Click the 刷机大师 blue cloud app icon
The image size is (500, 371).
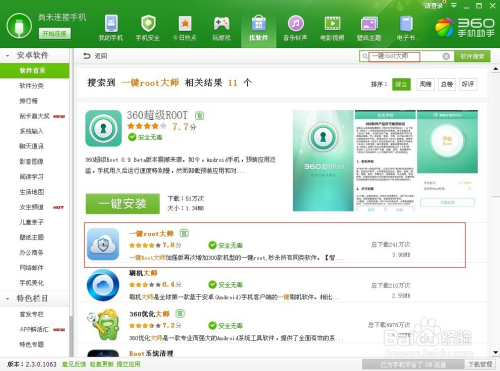103,285
